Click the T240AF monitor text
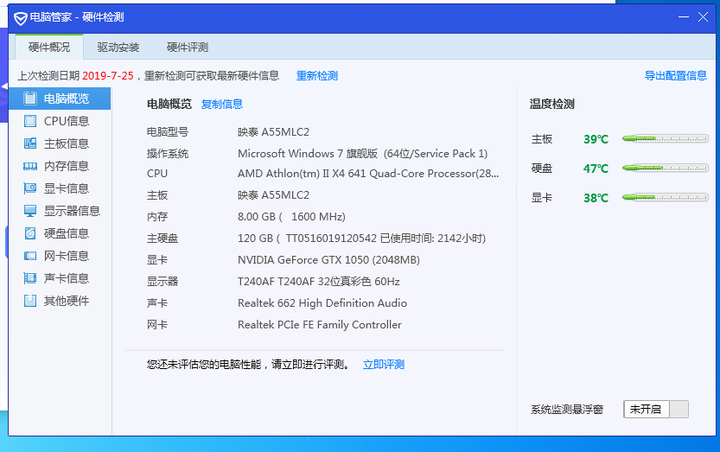720x452 pixels. pos(319,282)
